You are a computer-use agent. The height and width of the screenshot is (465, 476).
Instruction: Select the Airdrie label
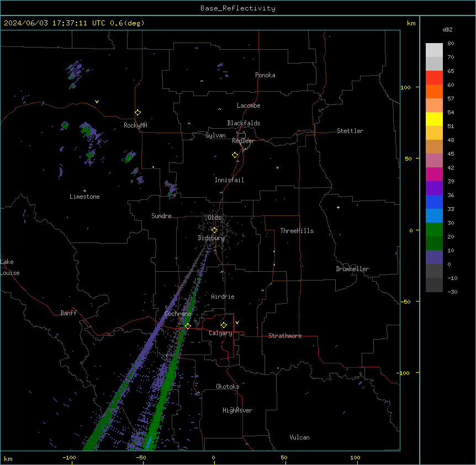pyautogui.click(x=223, y=297)
